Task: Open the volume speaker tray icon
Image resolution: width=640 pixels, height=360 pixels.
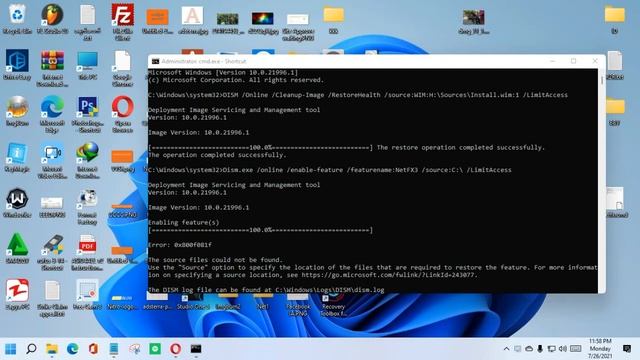Action: pos(562,349)
